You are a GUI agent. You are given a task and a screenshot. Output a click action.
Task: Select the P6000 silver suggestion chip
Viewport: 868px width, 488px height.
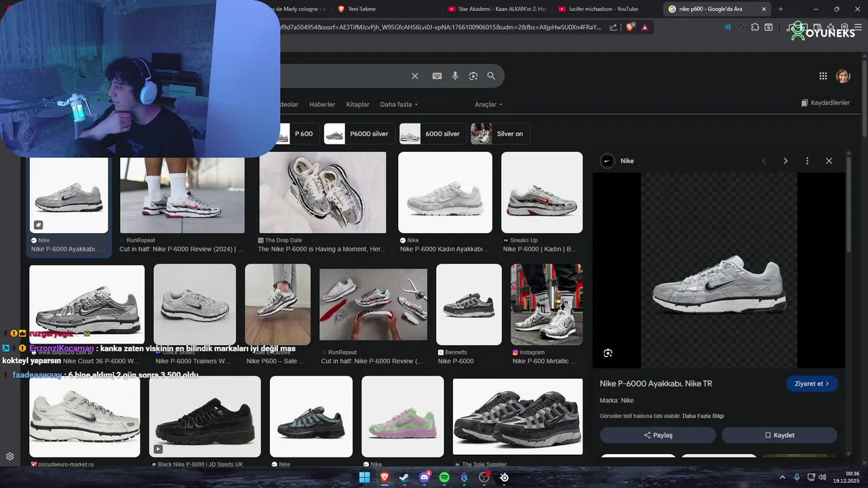pos(359,134)
